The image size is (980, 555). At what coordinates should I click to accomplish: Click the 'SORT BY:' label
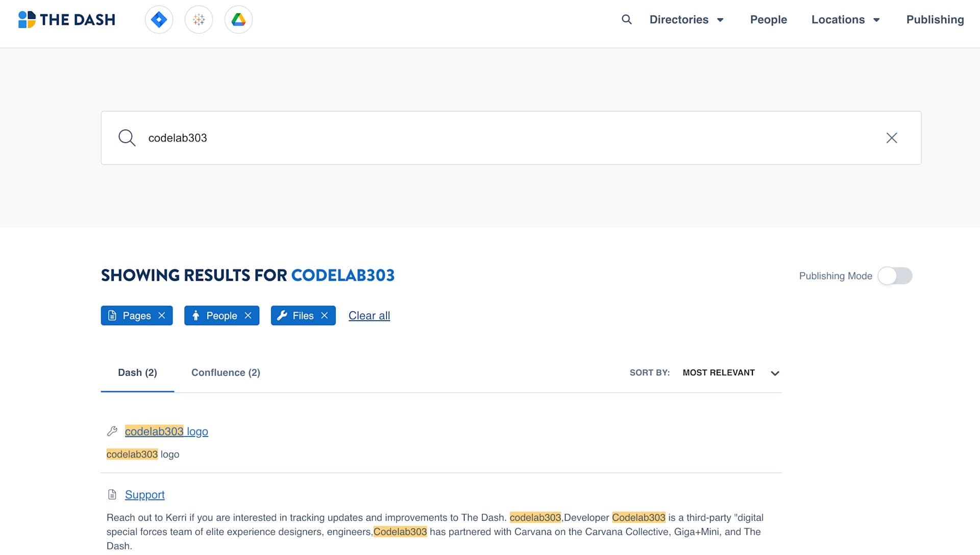pyautogui.click(x=649, y=373)
